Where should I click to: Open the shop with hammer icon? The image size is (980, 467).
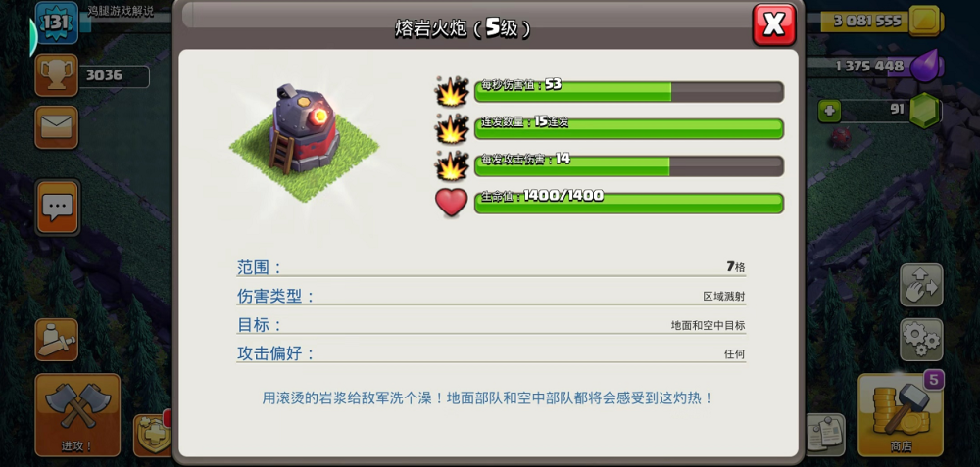(901, 414)
